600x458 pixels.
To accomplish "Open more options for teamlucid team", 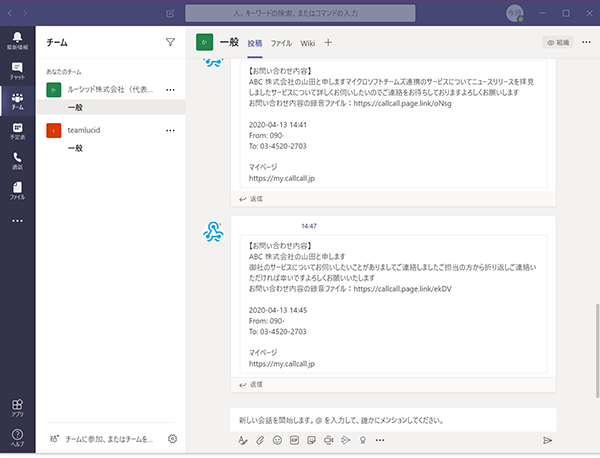I will [x=169, y=131].
